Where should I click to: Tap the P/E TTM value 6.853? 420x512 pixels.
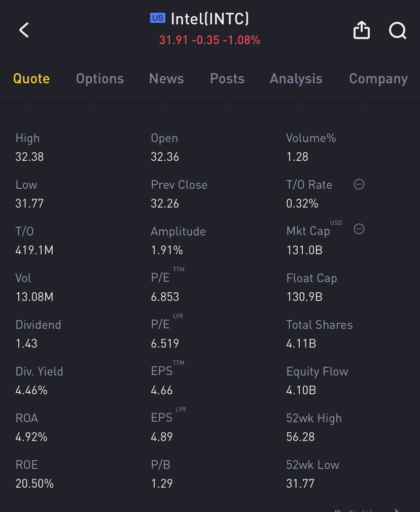[x=165, y=297]
